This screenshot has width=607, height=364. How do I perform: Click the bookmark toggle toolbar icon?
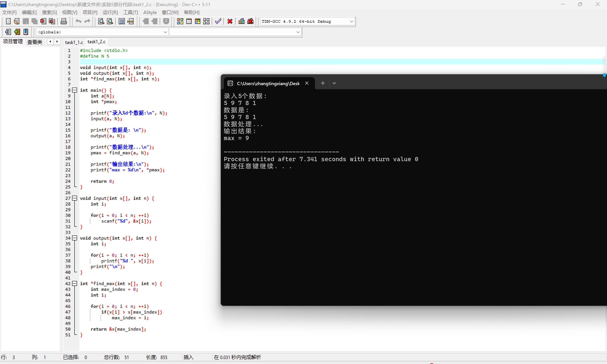(x=26, y=32)
